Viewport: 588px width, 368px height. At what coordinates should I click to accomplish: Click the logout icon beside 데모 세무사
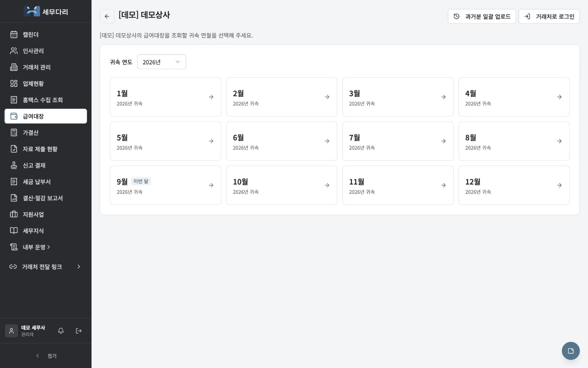[x=79, y=331]
